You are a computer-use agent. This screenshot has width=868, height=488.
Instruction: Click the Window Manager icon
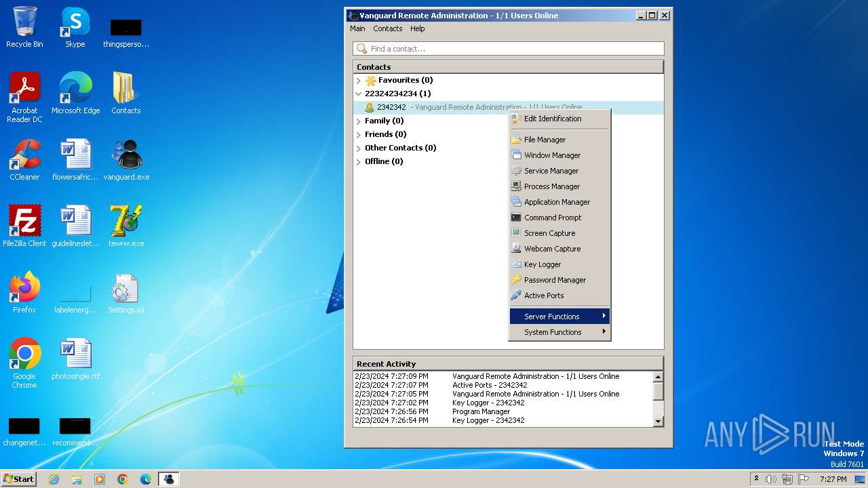pos(516,155)
